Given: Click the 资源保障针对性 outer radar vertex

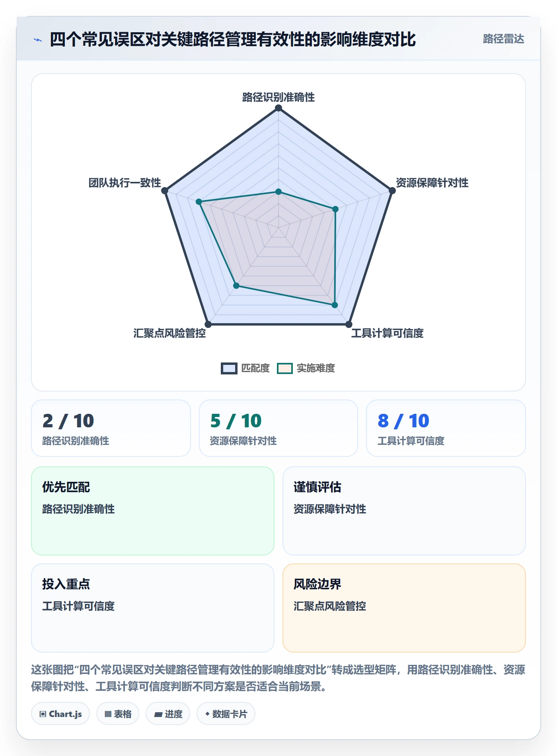Looking at the screenshot, I should [x=392, y=191].
